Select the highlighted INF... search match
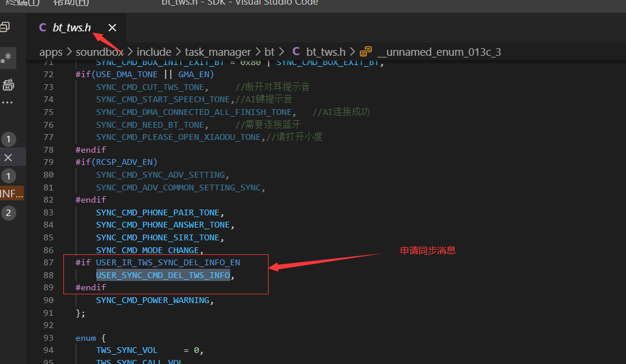This screenshot has width=626, height=364. coord(12,194)
